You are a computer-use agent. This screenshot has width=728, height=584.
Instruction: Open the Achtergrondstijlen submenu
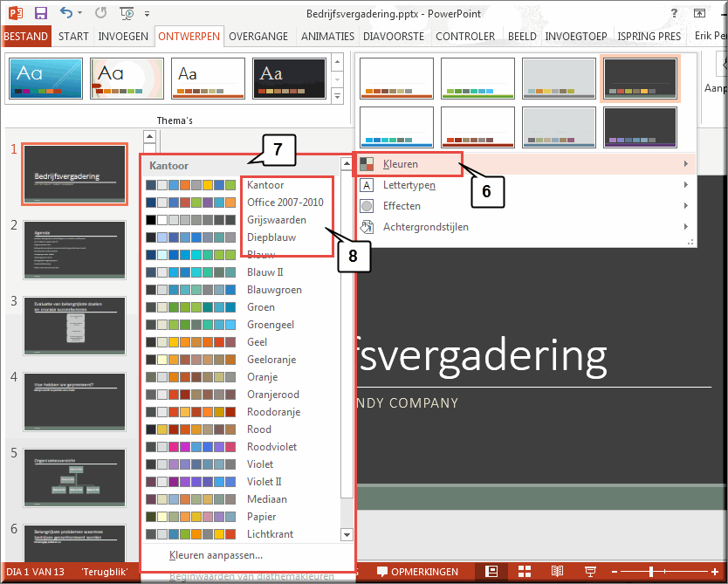[525, 227]
